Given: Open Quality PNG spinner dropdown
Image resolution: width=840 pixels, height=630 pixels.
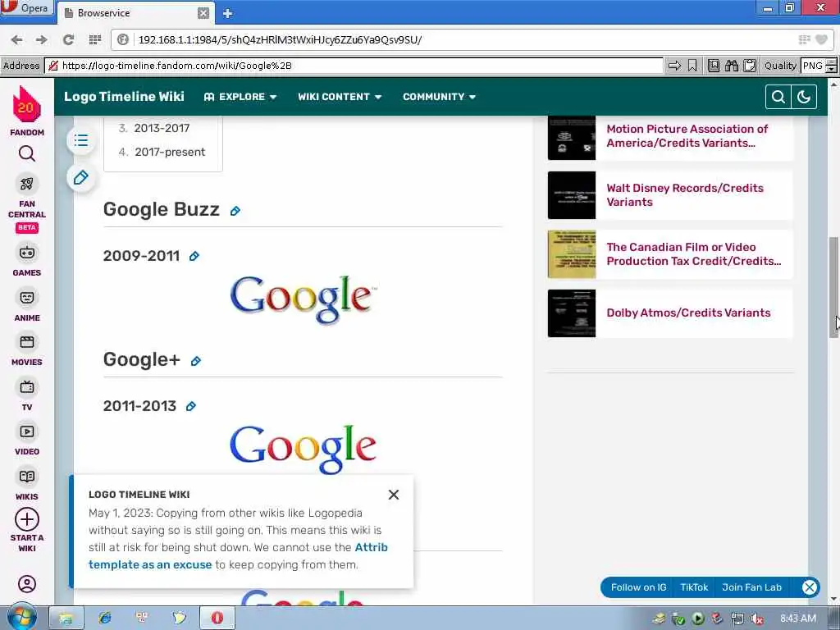Looking at the screenshot, I should pyautogui.click(x=831, y=66).
